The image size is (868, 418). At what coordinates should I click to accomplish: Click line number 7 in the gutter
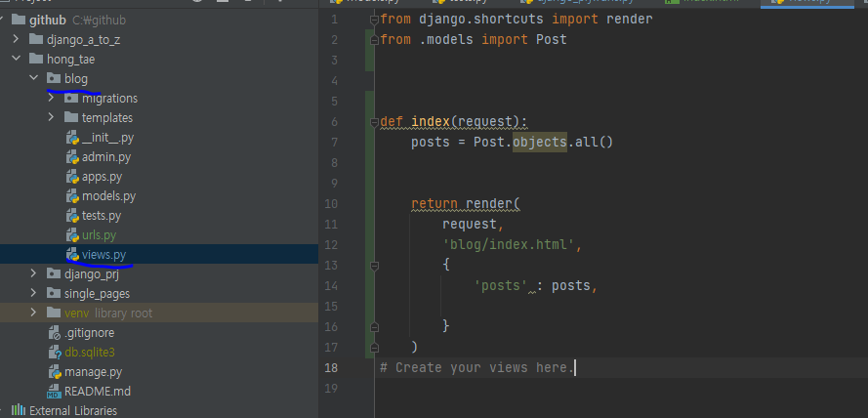coord(334,143)
